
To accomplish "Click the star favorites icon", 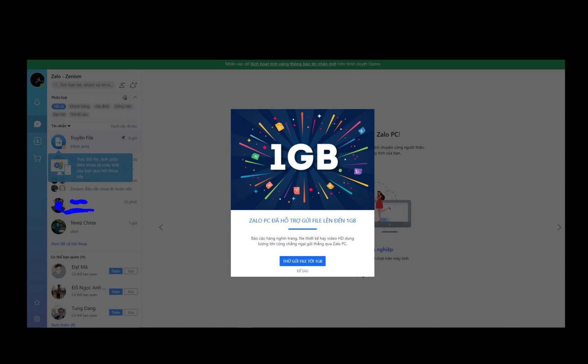I will [37, 302].
